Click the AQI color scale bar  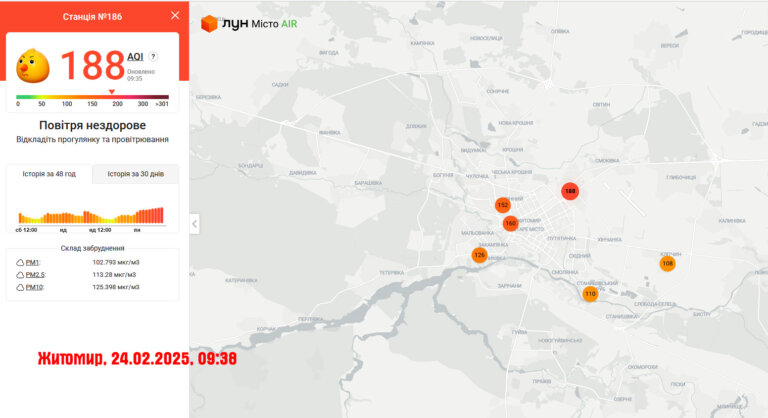point(93,97)
